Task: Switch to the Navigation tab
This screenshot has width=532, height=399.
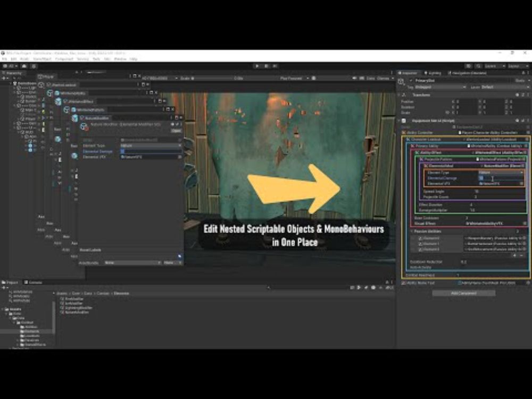Action: click(x=467, y=73)
